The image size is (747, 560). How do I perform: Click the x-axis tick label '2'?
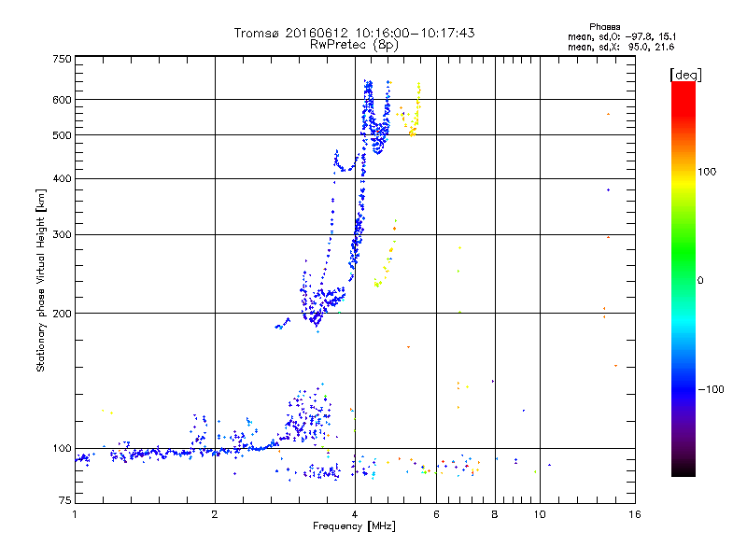[x=215, y=514]
